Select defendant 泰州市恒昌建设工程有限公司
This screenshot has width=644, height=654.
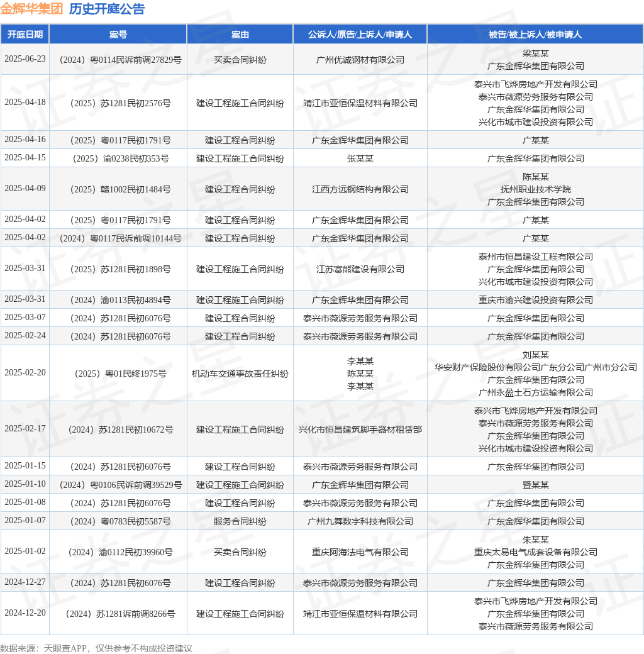click(536, 257)
